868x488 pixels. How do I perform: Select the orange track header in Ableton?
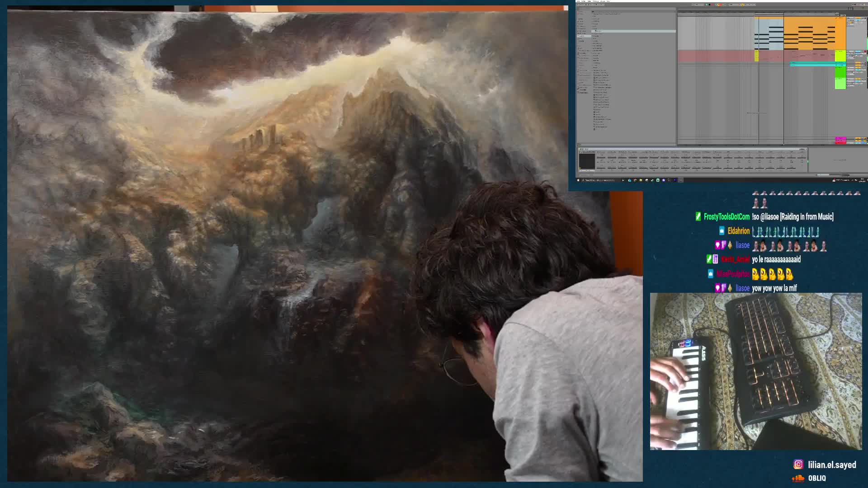(x=840, y=33)
